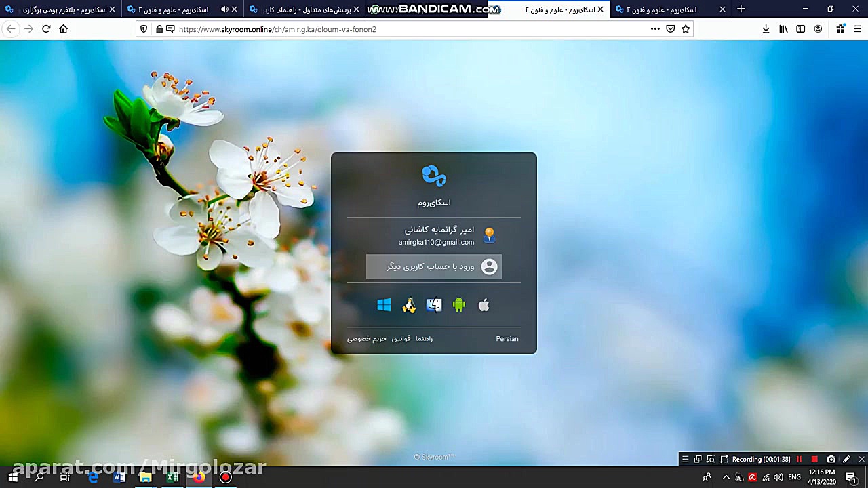Image resolution: width=868 pixels, height=488 pixels.
Task: Click the Apple download icon
Action: coord(484,305)
